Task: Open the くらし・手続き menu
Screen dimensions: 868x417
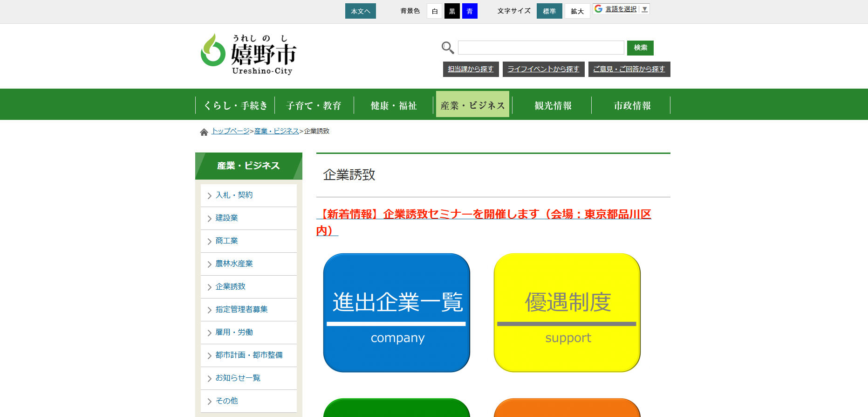Action: (x=235, y=105)
